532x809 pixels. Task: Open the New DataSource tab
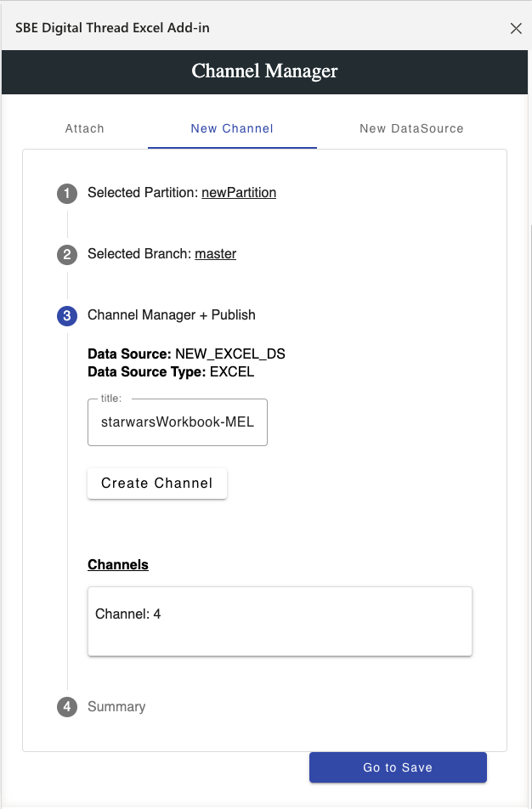(x=411, y=128)
